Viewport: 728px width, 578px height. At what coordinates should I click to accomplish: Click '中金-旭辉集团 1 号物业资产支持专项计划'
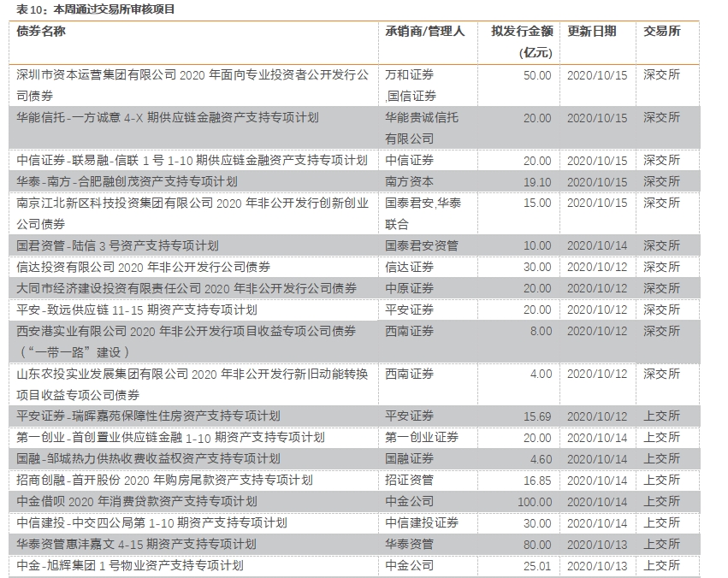click(x=130, y=565)
